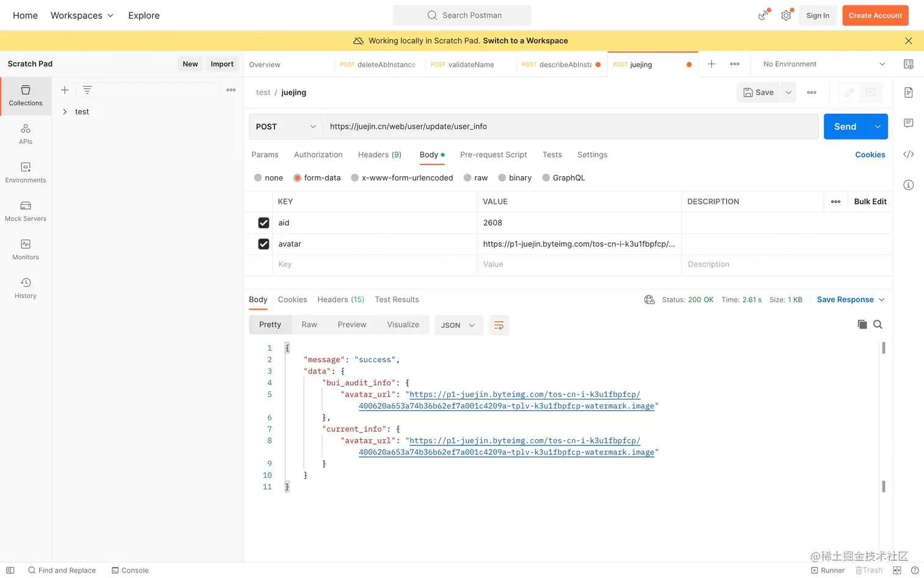Screen dimensions: 924x578
Task: Click the Bulk Edit link
Action: click(870, 201)
